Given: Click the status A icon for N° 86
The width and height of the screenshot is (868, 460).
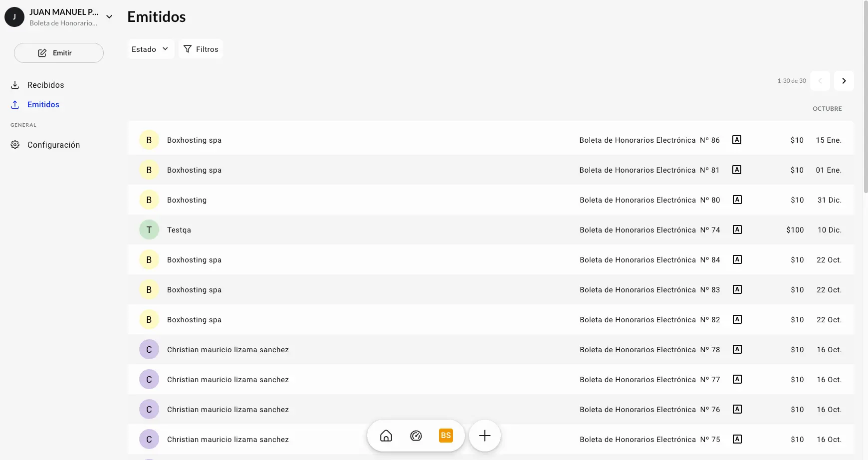Looking at the screenshot, I should 736,140.
